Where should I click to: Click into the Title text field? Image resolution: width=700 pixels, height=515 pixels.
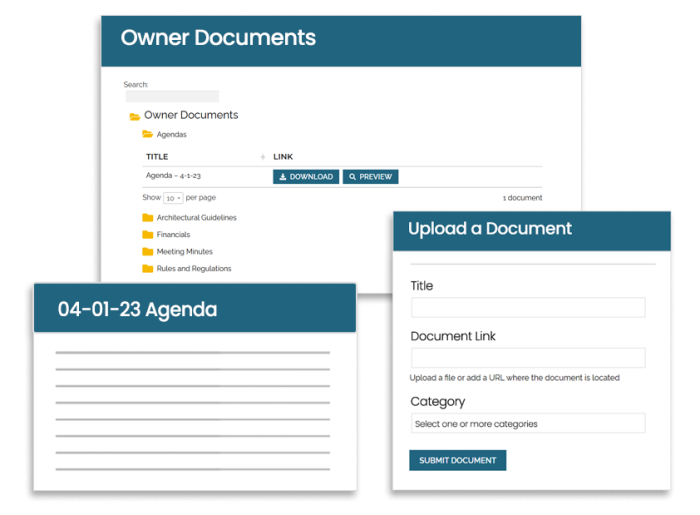click(527, 308)
